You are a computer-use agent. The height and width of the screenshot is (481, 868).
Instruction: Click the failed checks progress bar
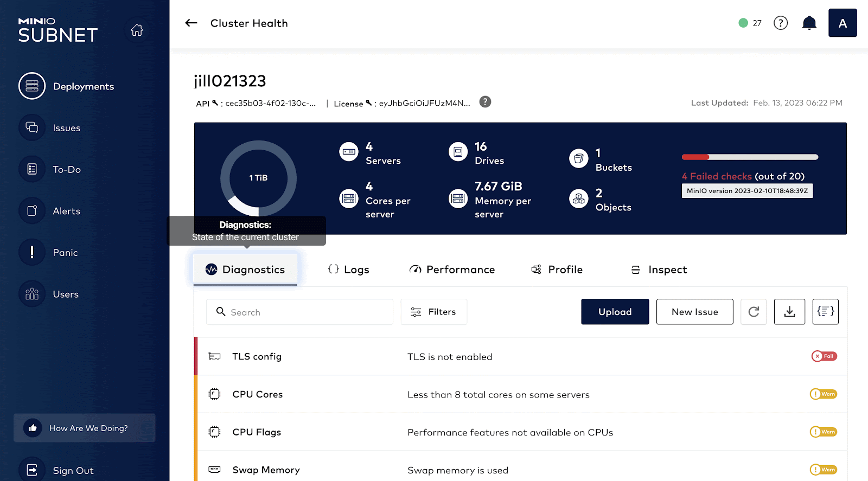click(750, 157)
